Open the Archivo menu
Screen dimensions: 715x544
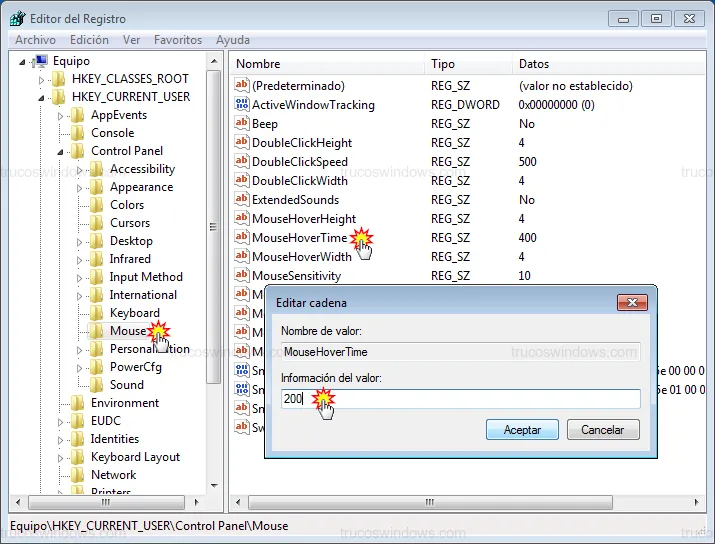[x=36, y=40]
